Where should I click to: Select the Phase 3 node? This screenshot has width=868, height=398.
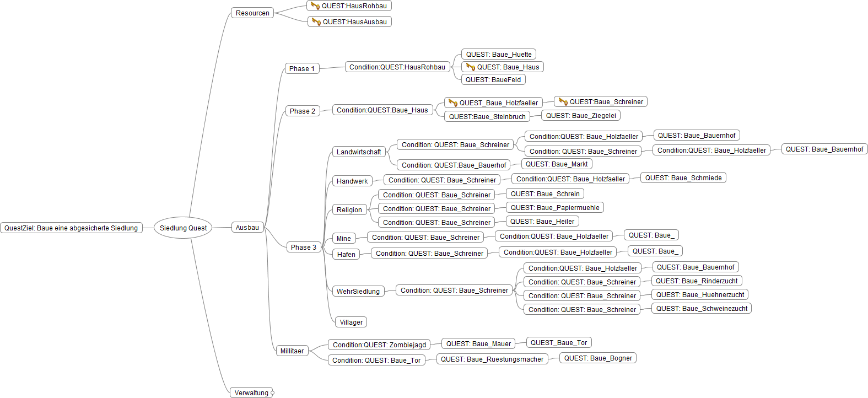point(304,248)
